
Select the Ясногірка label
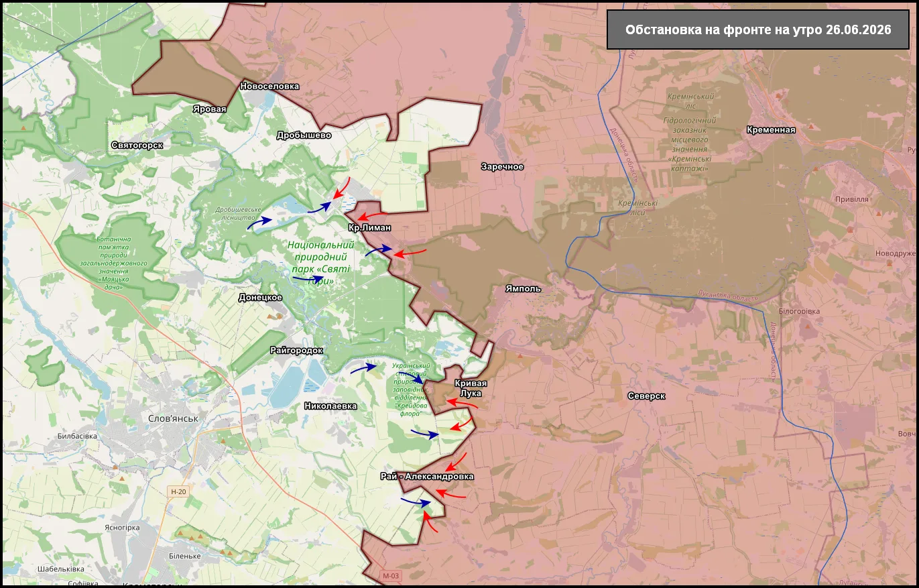(x=121, y=528)
